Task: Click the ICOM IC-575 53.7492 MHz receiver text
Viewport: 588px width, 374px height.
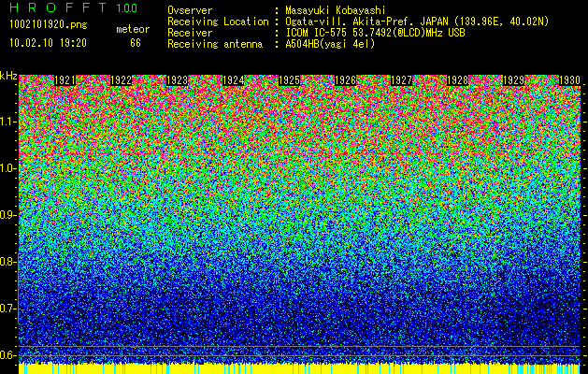Action: 375,33
